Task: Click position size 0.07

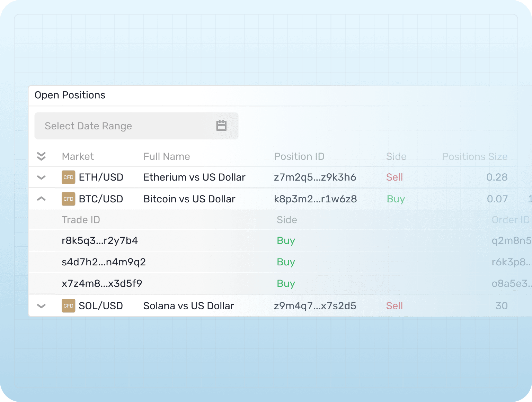Action: point(497,199)
